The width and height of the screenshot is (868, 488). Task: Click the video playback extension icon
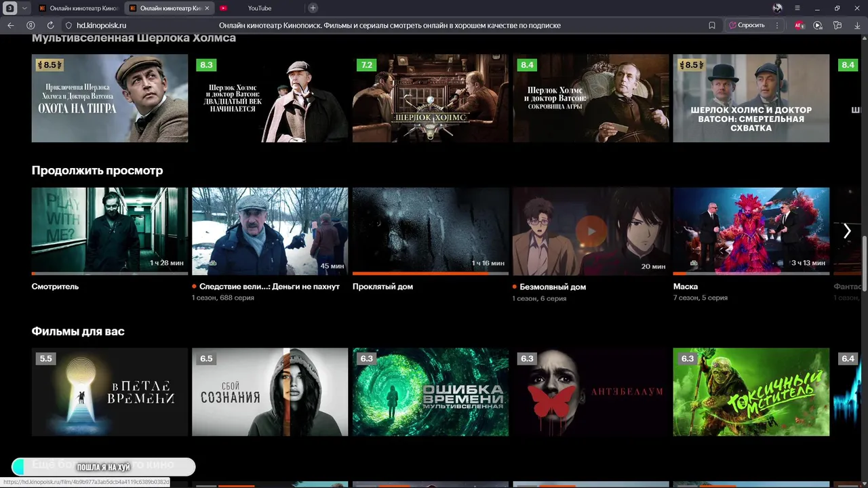point(818,25)
